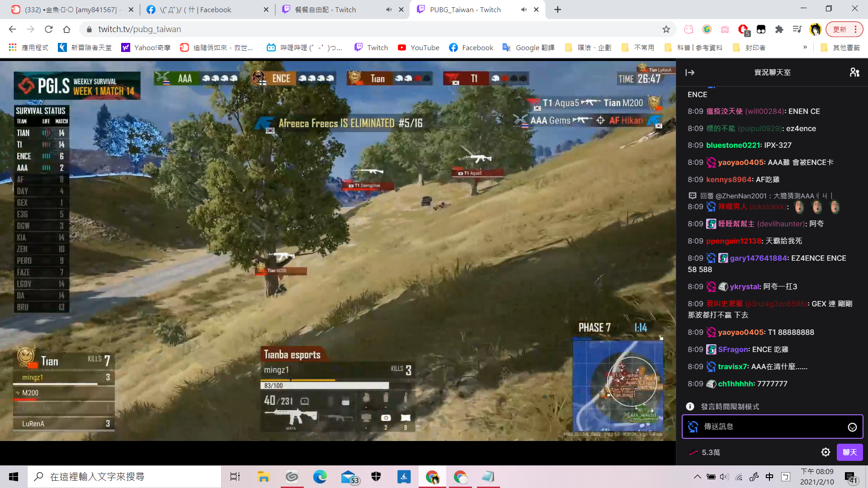The height and width of the screenshot is (488, 868).
Task: Open the emote picker in chat
Action: pos(852,427)
